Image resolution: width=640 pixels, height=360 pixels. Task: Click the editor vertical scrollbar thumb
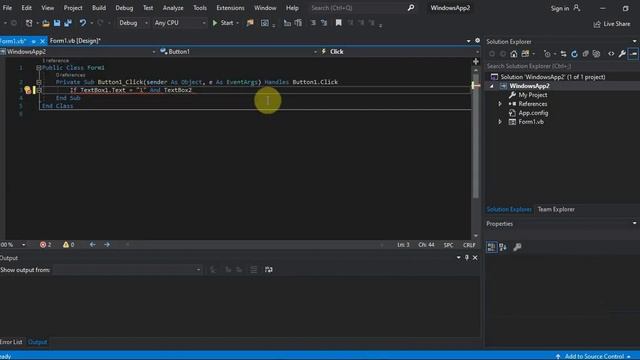(x=476, y=136)
